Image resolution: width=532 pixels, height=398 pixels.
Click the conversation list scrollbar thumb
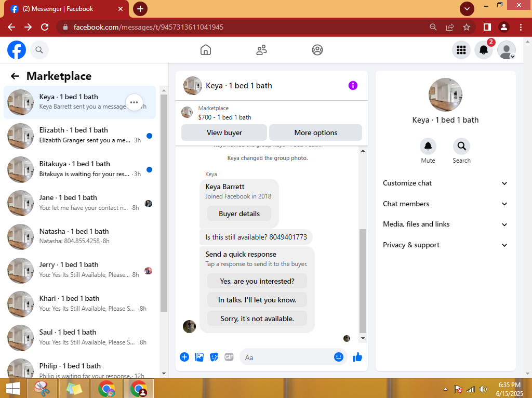point(164,203)
